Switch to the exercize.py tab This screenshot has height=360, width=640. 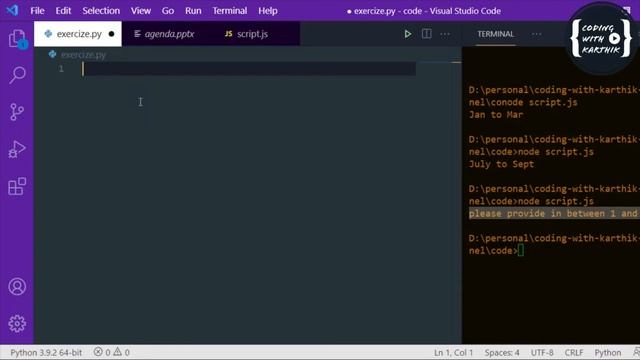coord(78,34)
